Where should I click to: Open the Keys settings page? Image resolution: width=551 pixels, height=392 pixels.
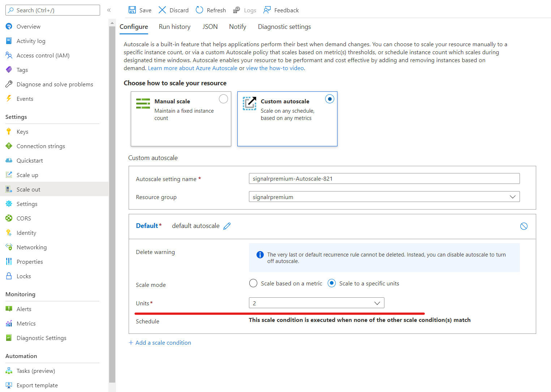(22, 131)
